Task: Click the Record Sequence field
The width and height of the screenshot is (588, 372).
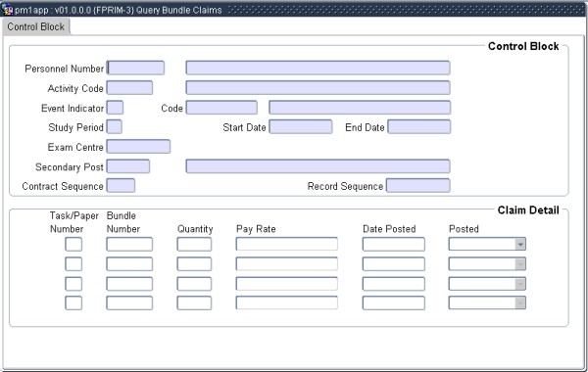Action: tap(418, 185)
